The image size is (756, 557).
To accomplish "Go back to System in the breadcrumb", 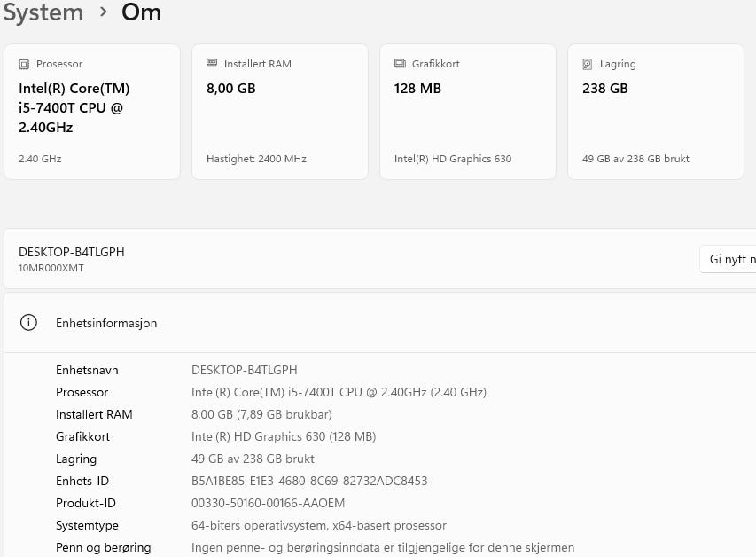I will point(43,12).
